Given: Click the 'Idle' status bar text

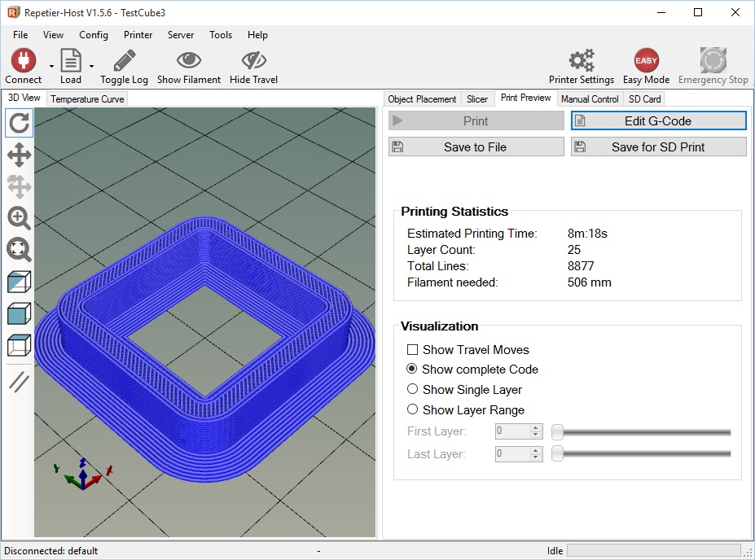Looking at the screenshot, I should coord(555,550).
